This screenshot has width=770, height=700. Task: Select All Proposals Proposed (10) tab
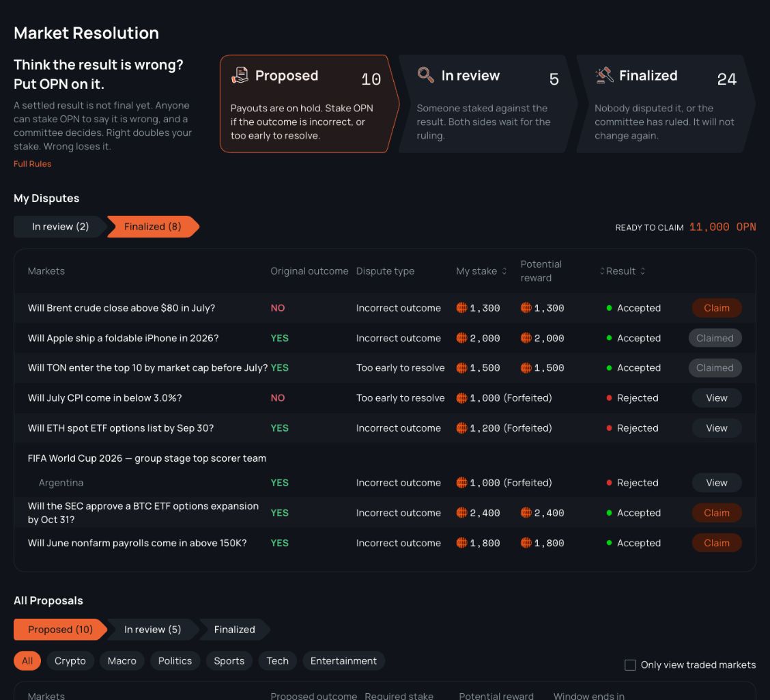(x=60, y=629)
